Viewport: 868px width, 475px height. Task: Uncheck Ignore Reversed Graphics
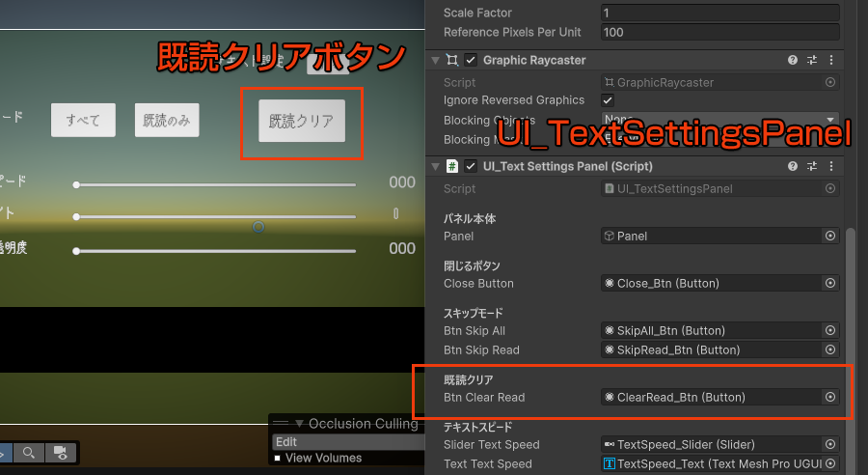click(608, 100)
